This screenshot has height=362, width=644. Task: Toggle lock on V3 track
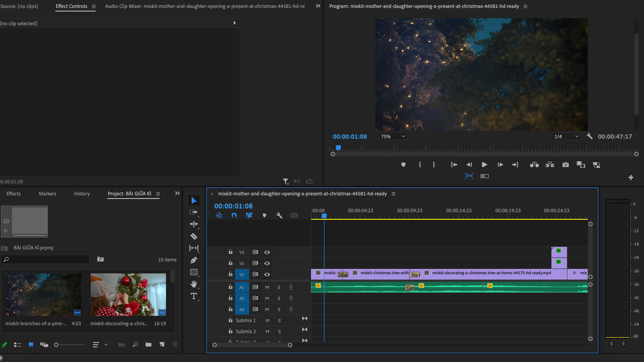pos(231,252)
